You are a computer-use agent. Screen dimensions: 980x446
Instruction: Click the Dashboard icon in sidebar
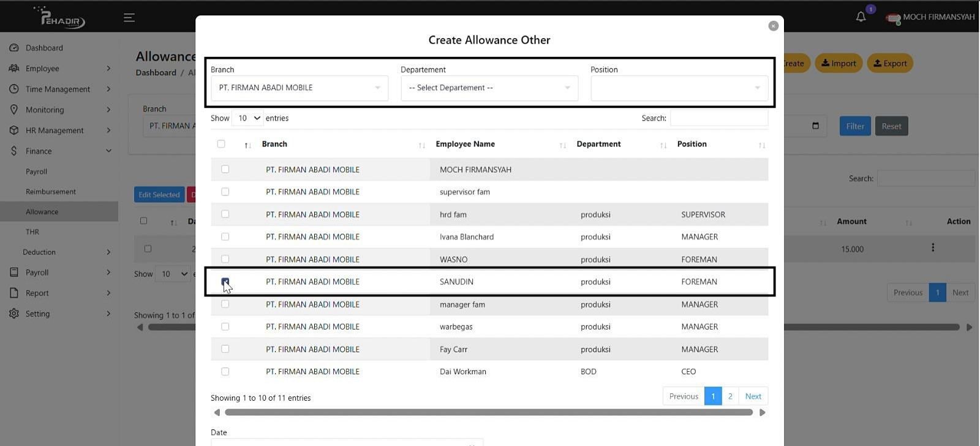[13, 48]
